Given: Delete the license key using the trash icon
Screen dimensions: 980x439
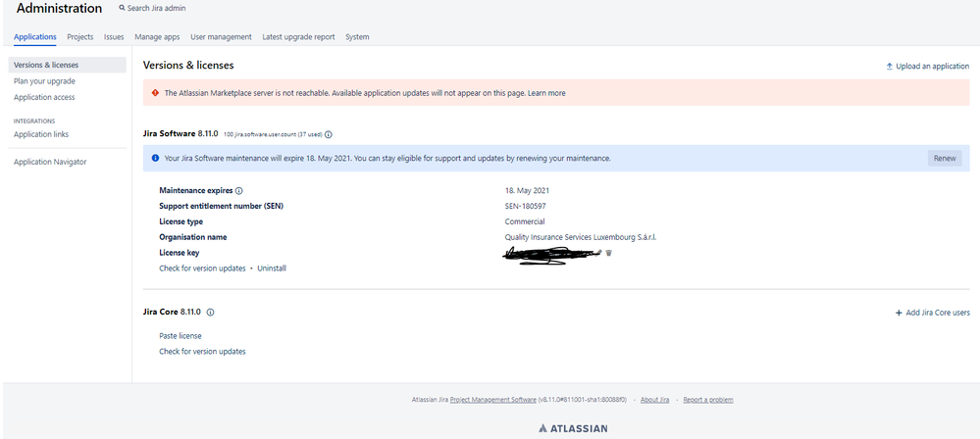Looking at the screenshot, I should [609, 253].
